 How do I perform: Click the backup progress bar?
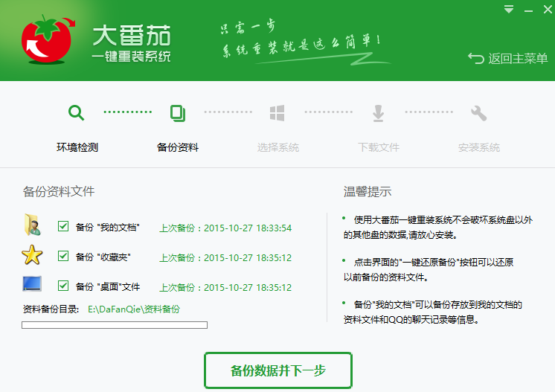click(115, 325)
